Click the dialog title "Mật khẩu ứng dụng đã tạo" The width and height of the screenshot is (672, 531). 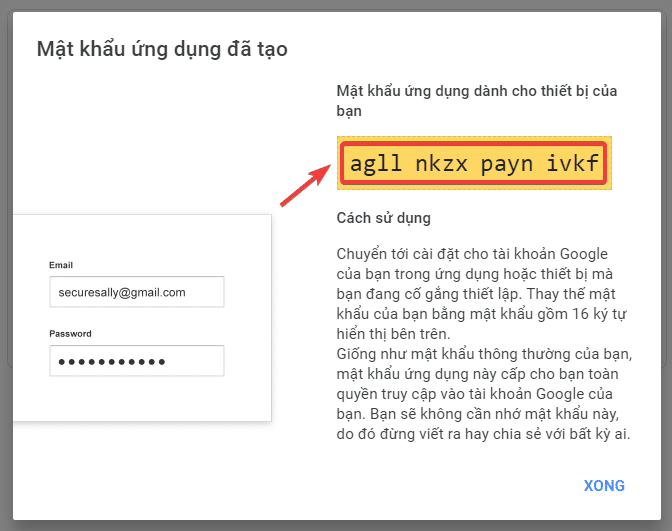162,48
